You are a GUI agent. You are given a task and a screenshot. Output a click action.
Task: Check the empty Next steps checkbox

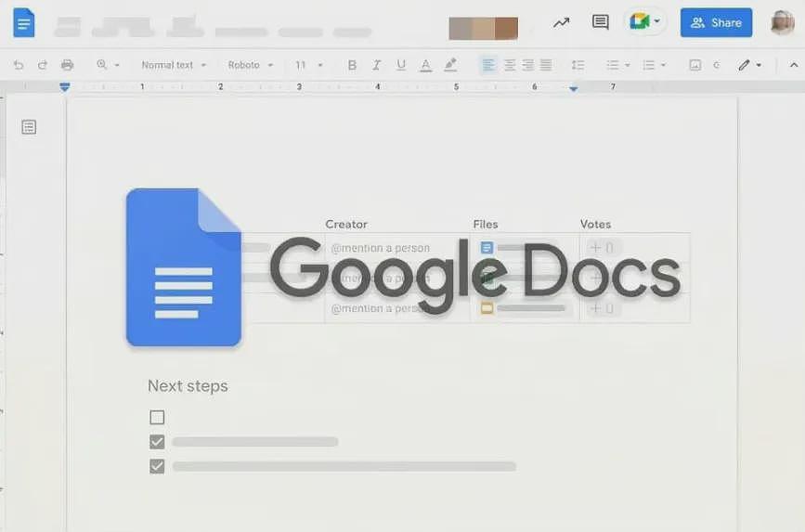pyautogui.click(x=157, y=417)
